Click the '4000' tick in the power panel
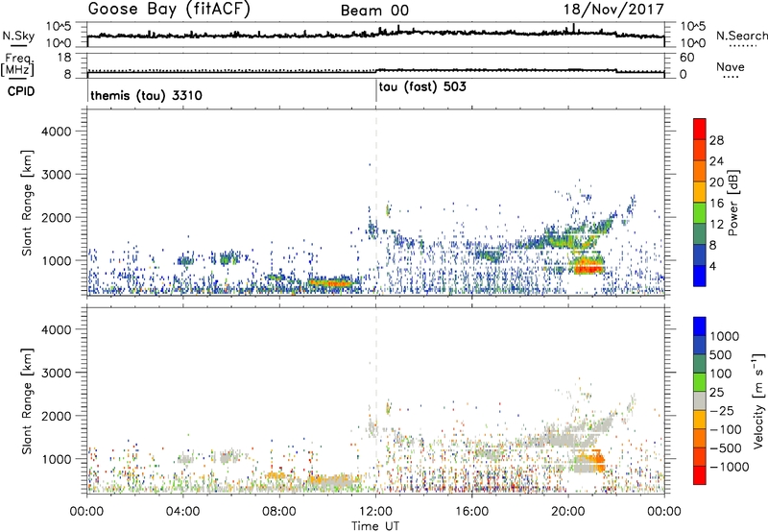Image resolution: width=768 pixels, height=532 pixels. coord(56,132)
